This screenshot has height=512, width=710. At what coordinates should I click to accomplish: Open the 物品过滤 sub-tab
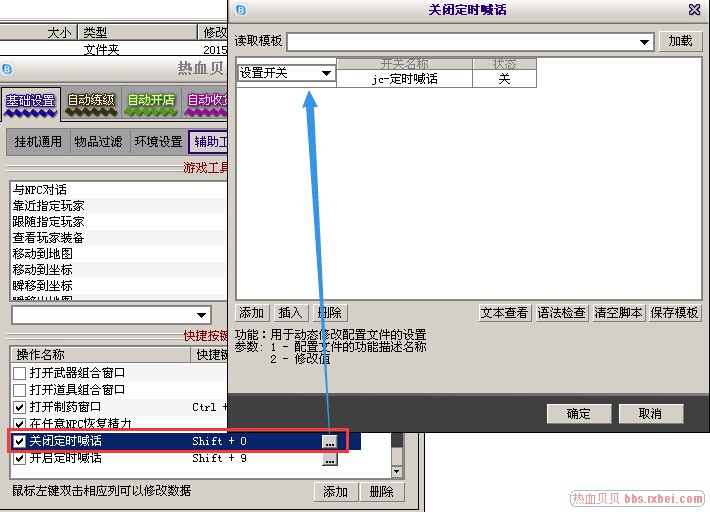[98, 142]
